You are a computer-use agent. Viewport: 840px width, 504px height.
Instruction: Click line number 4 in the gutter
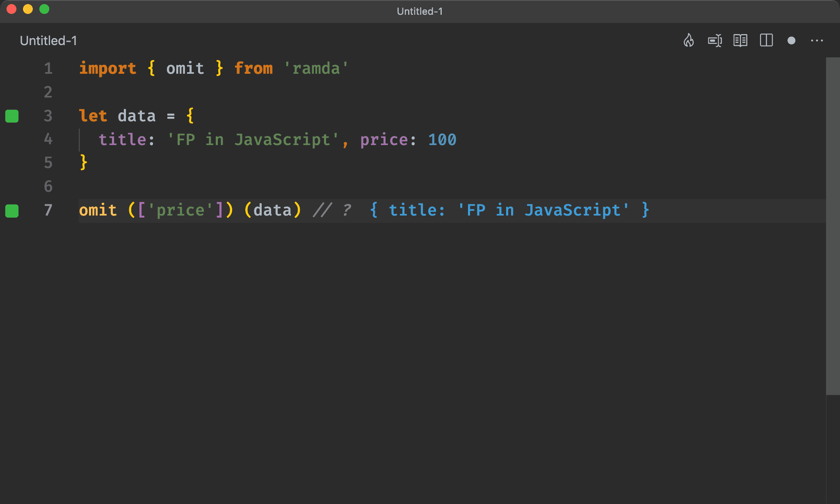[x=48, y=139]
